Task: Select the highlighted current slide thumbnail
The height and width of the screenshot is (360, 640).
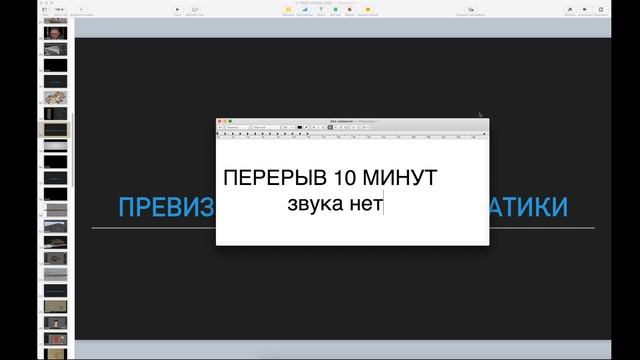Action: tap(56, 130)
